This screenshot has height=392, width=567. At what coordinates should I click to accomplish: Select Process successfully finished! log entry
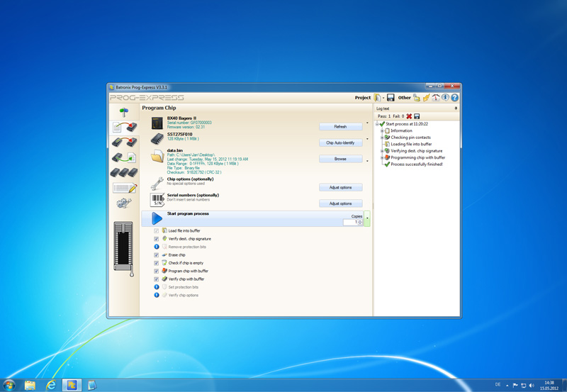(417, 164)
